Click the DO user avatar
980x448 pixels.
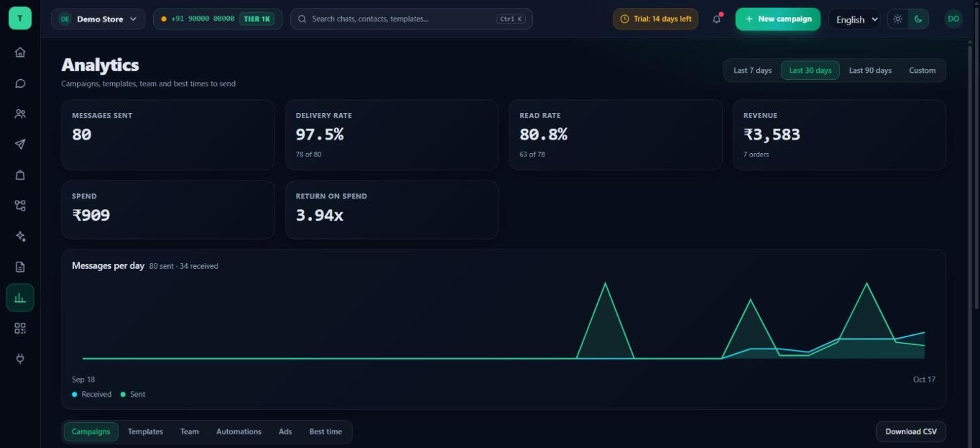click(953, 19)
